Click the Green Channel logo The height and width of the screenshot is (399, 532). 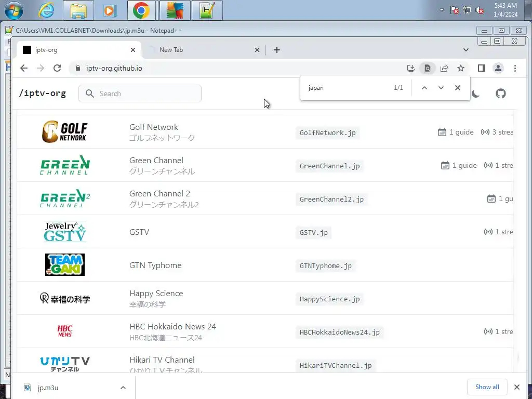coord(65,165)
